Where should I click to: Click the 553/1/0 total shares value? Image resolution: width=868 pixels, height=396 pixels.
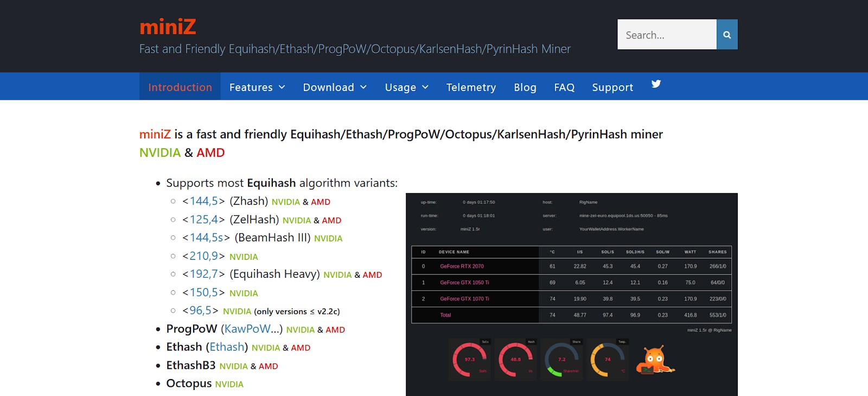click(718, 315)
